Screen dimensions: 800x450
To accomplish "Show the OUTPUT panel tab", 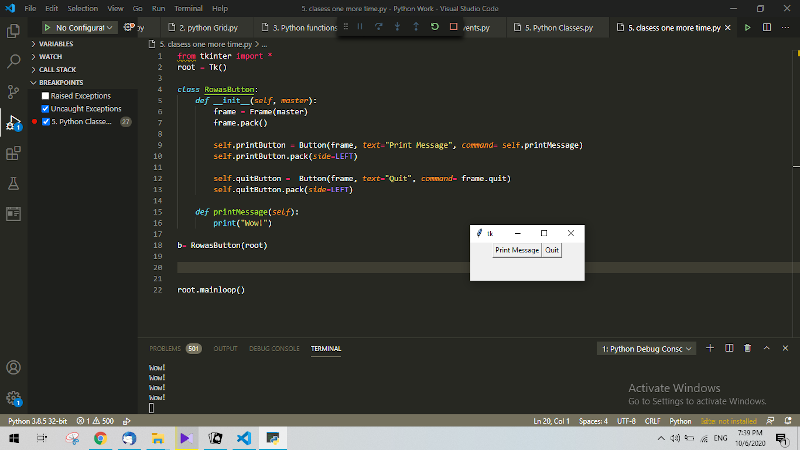I will click(x=226, y=348).
